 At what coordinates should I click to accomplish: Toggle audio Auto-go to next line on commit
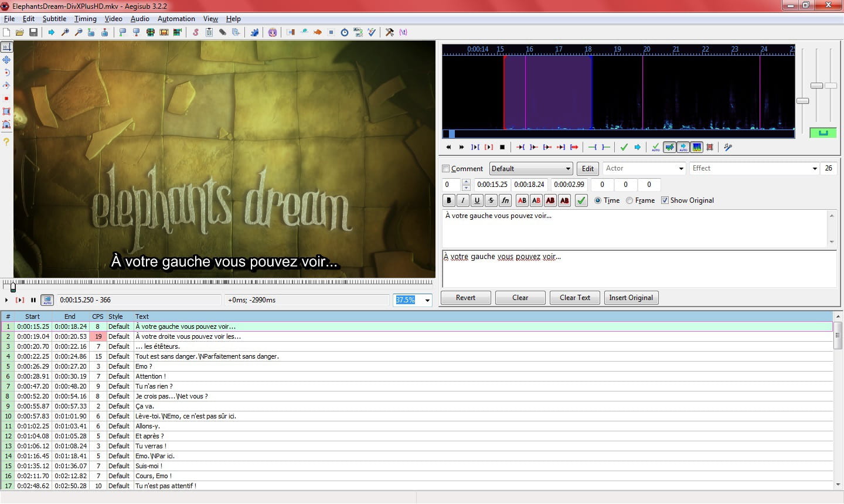click(669, 147)
